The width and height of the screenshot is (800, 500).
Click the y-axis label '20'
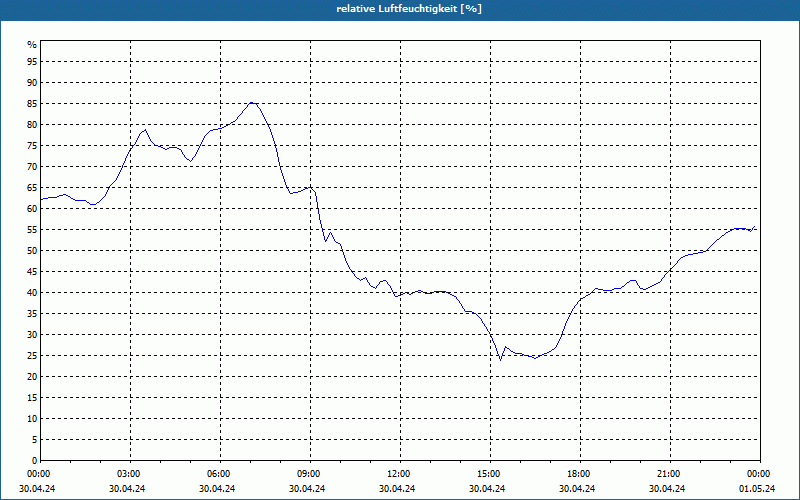(x=32, y=377)
